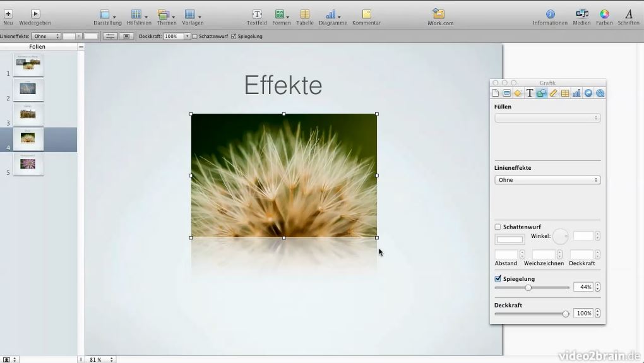Viewport: 644px width, 363px height.
Task: Click the Weichzeichnen blur field
Action: point(544,254)
